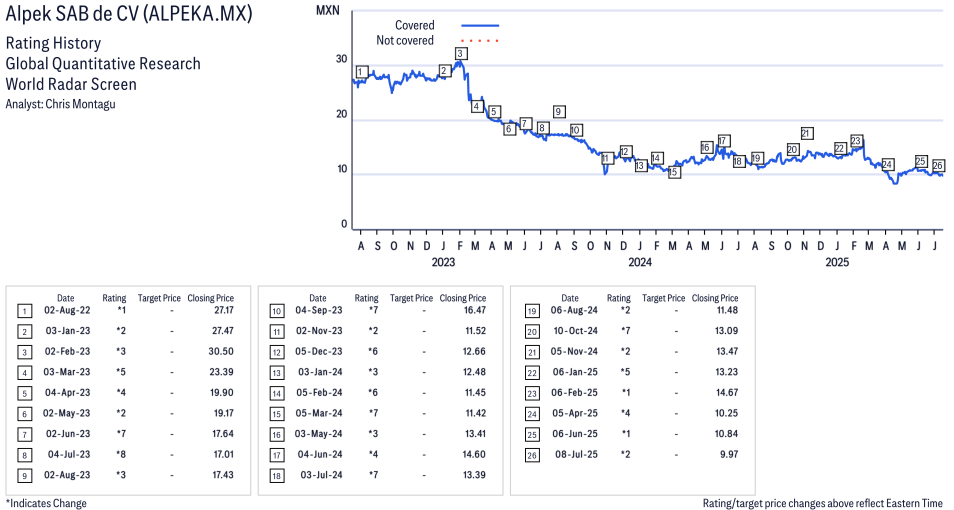Click the 17.43 closing price cell

pos(223,475)
